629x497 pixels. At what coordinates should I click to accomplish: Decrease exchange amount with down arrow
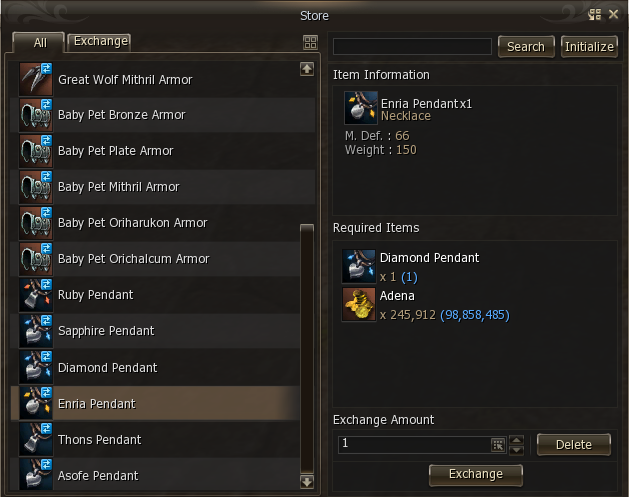pos(516,450)
